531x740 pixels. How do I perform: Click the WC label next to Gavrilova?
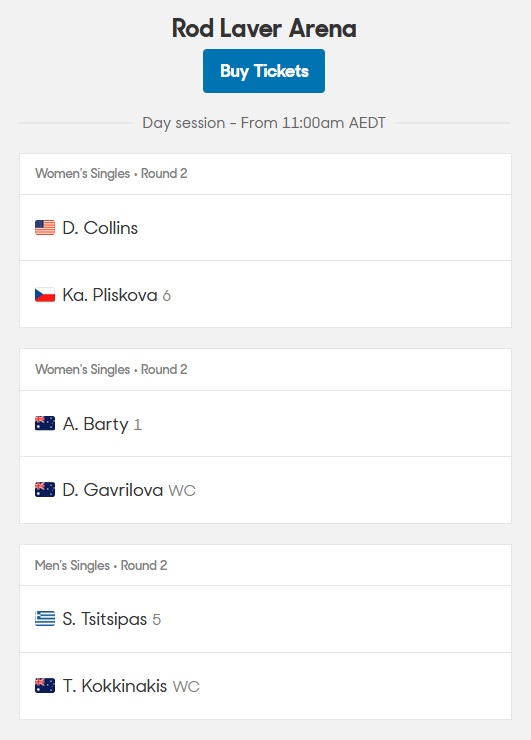click(x=182, y=491)
